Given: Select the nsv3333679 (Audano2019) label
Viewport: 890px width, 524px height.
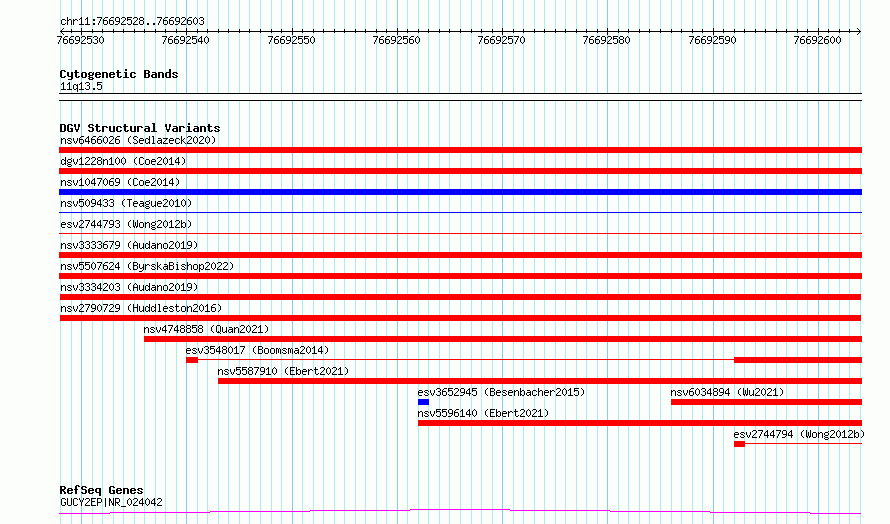Looking at the screenshot, I should coord(129,245).
